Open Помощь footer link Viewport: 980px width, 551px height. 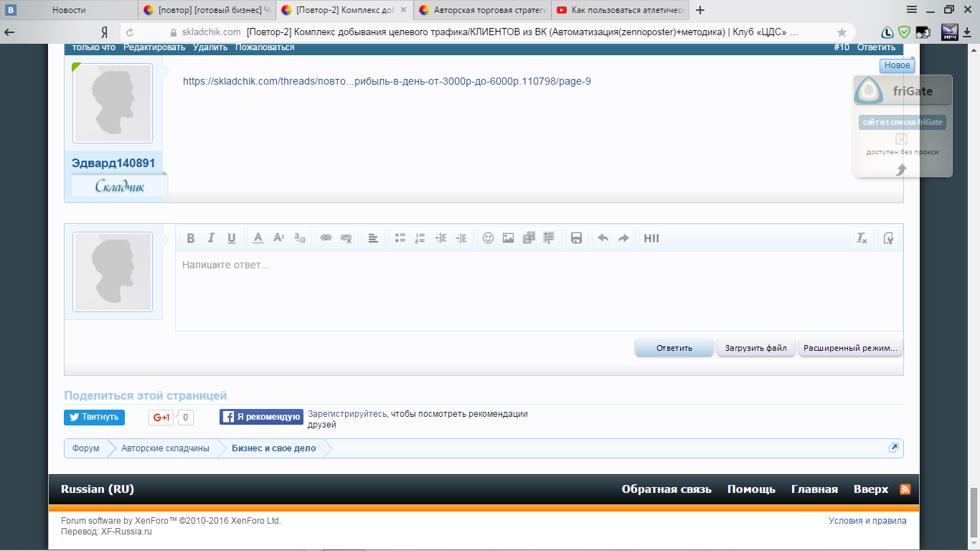[x=751, y=489]
